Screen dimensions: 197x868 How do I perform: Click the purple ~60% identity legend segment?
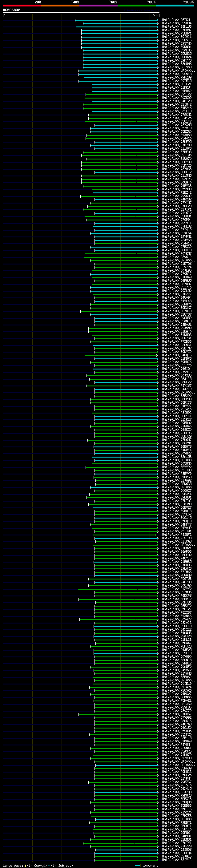pyautogui.click(x=99, y=6)
